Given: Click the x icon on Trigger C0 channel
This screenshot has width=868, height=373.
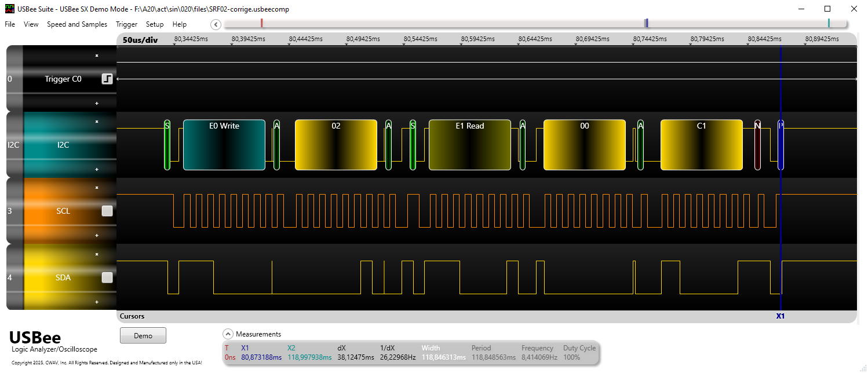Looking at the screenshot, I should click(x=97, y=56).
